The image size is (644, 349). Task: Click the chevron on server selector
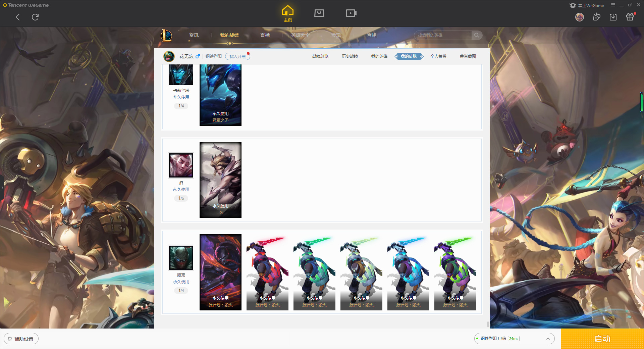pyautogui.click(x=548, y=339)
